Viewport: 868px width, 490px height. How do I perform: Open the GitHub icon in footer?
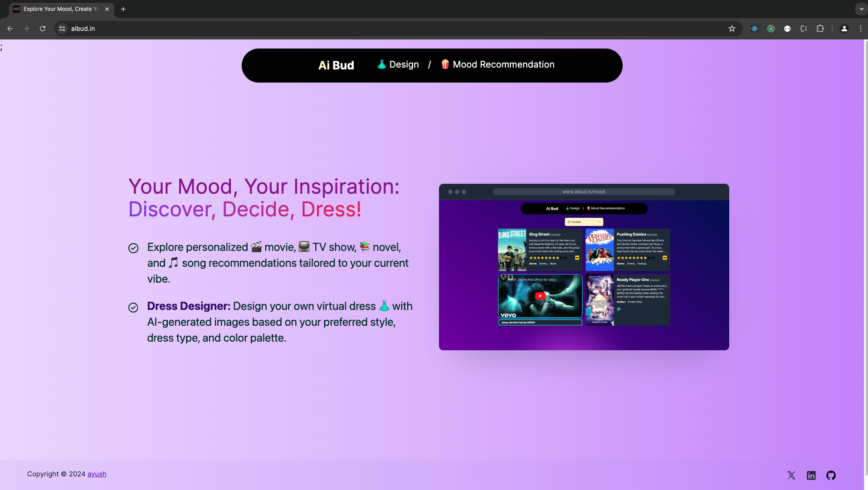pyautogui.click(x=831, y=475)
